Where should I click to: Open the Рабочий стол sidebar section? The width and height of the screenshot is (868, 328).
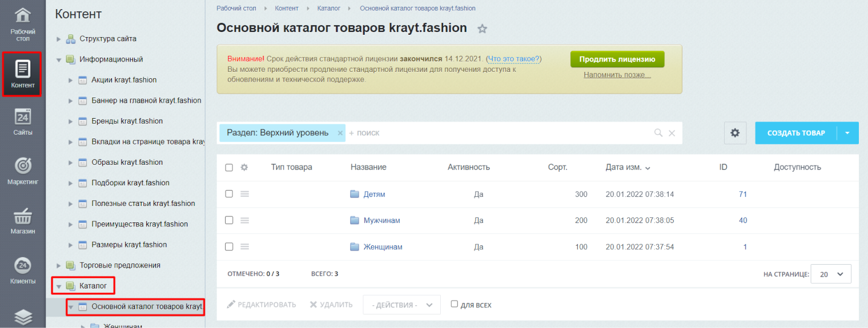tap(23, 24)
